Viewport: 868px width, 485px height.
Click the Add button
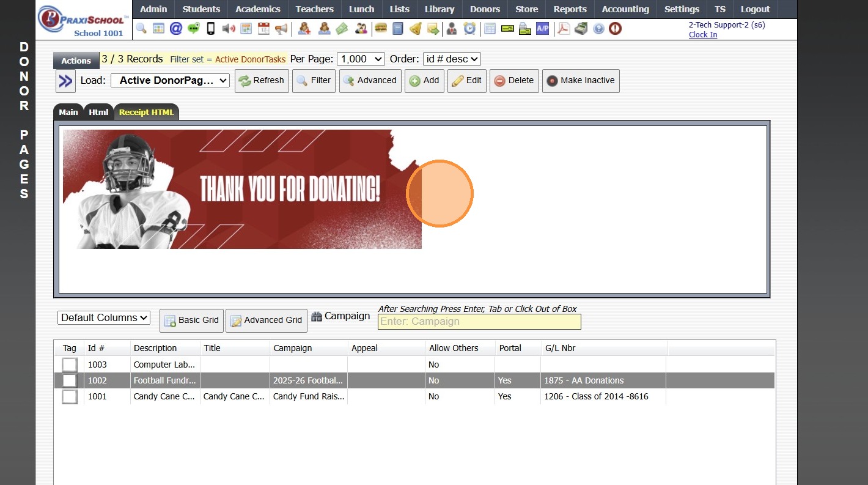coord(424,81)
